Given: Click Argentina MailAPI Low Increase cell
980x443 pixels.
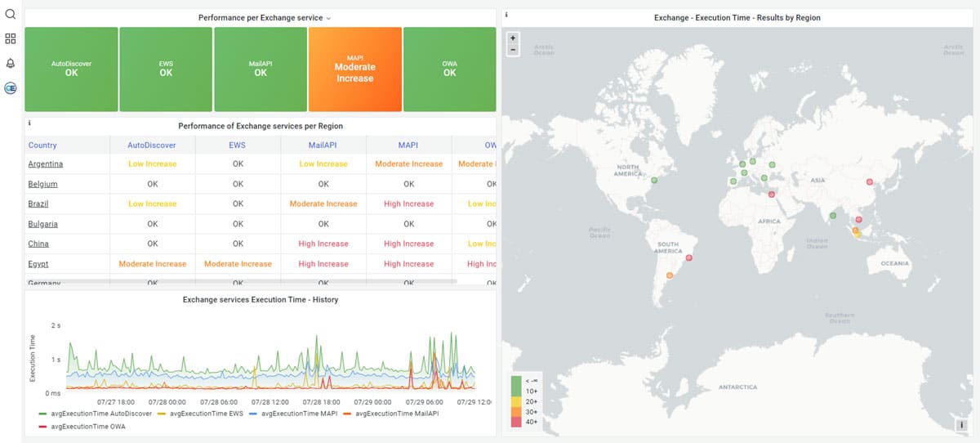Looking at the screenshot, I should 323,164.
